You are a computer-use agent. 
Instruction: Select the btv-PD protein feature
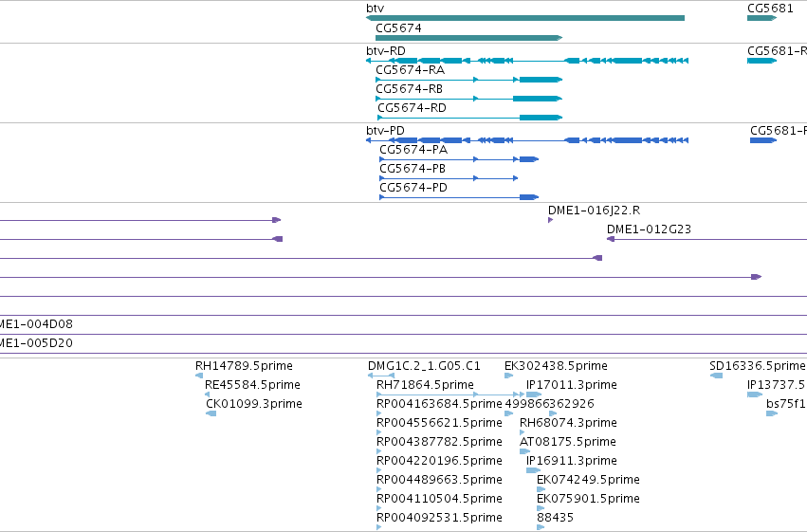coord(527,140)
